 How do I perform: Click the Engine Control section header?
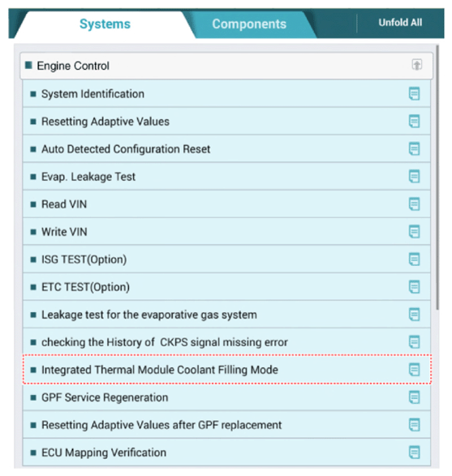[226, 66]
